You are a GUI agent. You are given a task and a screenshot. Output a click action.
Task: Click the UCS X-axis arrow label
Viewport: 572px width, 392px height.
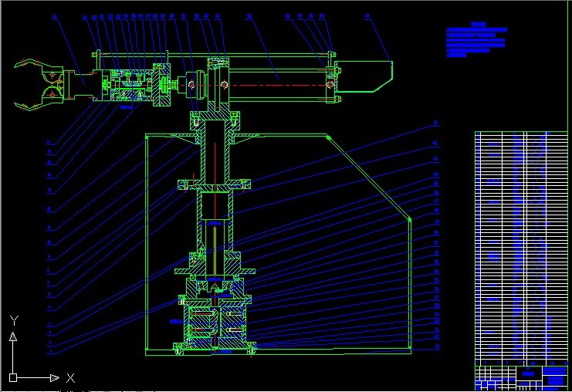pyautogui.click(x=70, y=377)
